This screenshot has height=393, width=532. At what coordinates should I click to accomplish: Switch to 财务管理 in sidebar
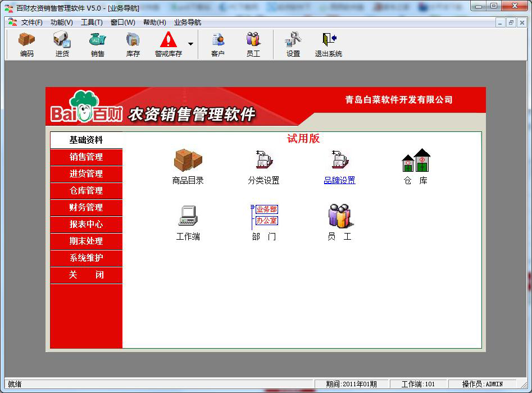pyautogui.click(x=86, y=208)
